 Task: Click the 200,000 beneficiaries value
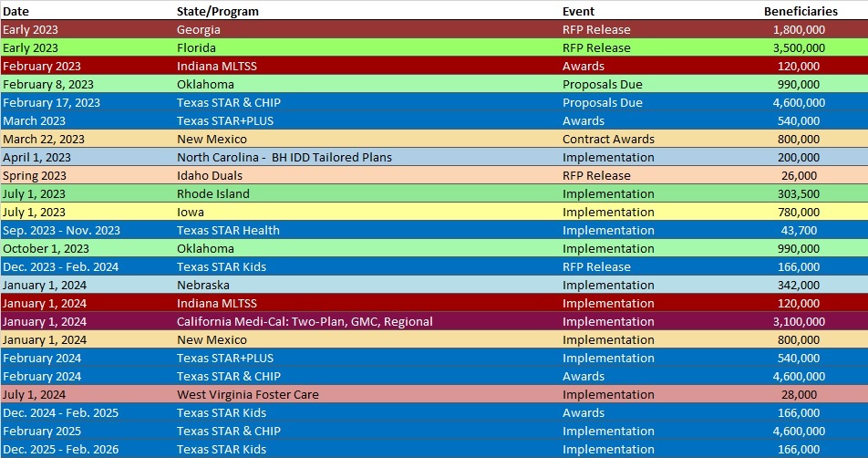pos(799,157)
